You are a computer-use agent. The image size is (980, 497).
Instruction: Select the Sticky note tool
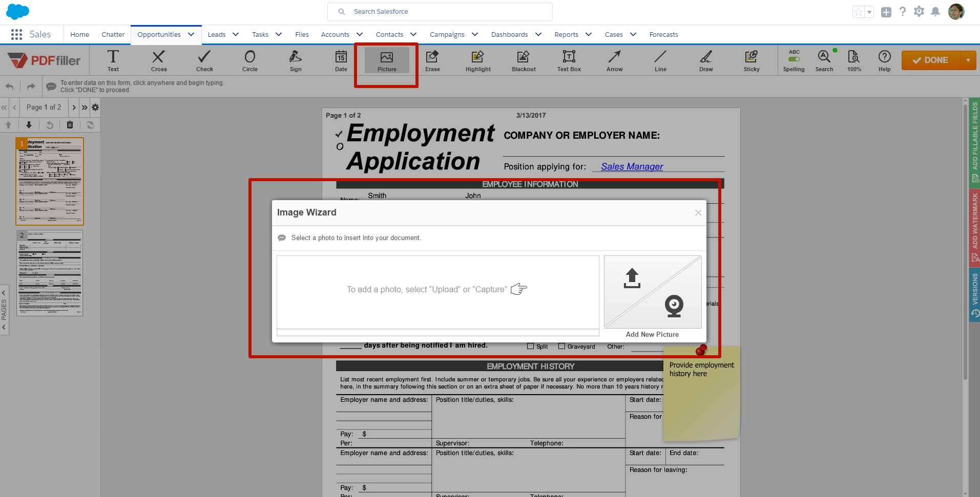(752, 60)
